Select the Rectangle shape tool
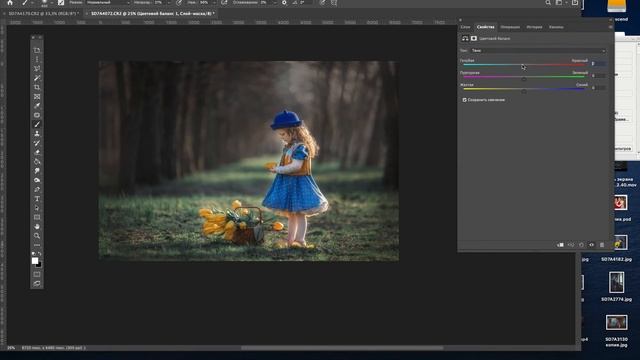The height and width of the screenshot is (360, 640). pyautogui.click(x=37, y=218)
